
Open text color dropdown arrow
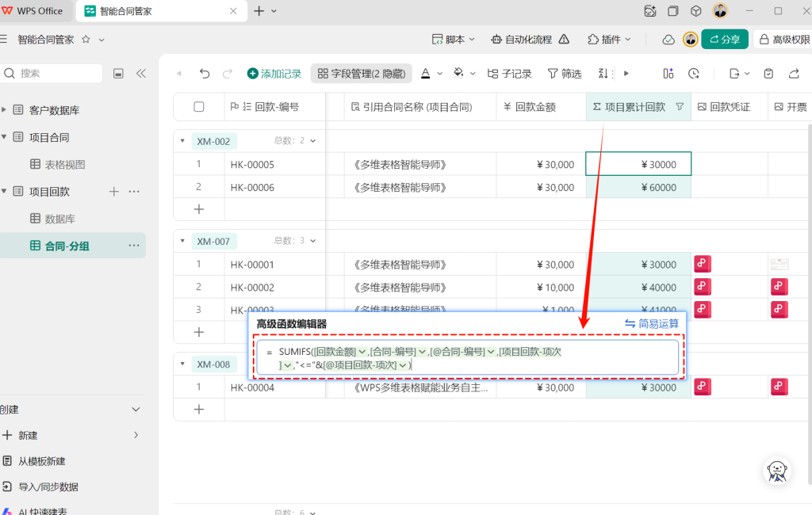[x=439, y=74]
